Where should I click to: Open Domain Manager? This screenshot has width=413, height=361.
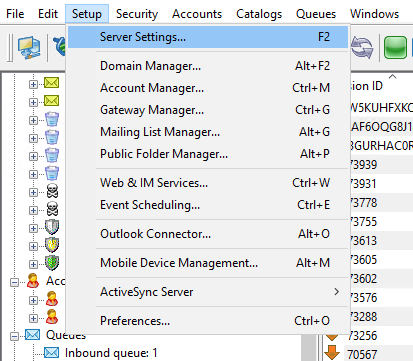click(208, 66)
